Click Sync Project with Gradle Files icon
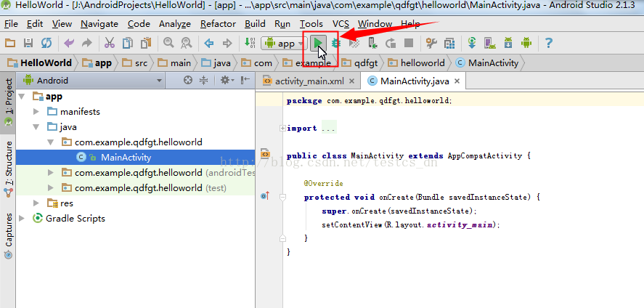644x308 pixels. tap(471, 43)
